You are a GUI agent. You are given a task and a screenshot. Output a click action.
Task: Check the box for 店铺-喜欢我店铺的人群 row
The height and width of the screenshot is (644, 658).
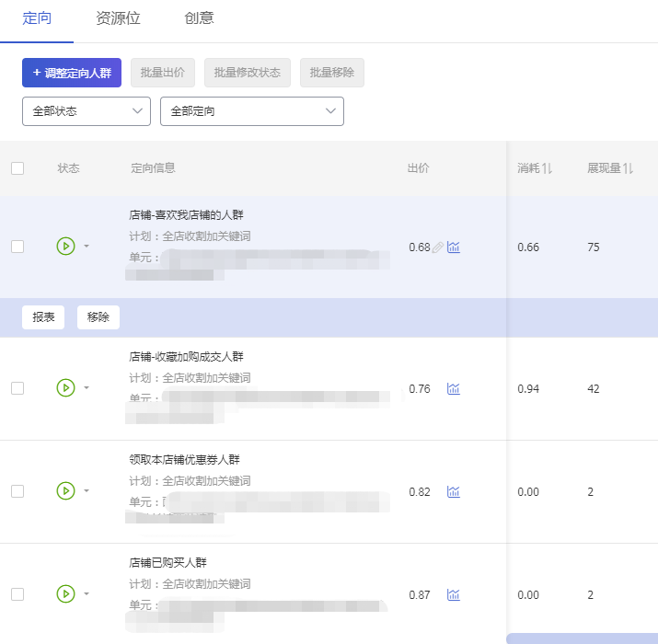(17, 247)
